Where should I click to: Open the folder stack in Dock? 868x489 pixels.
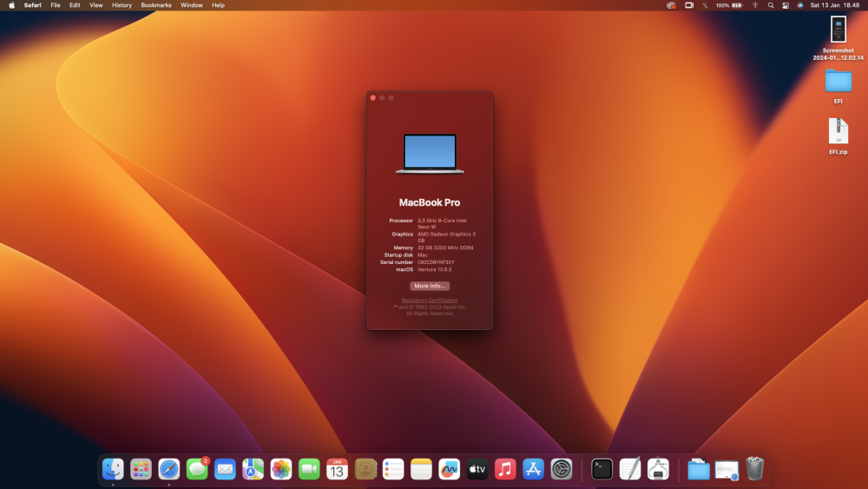(x=699, y=469)
